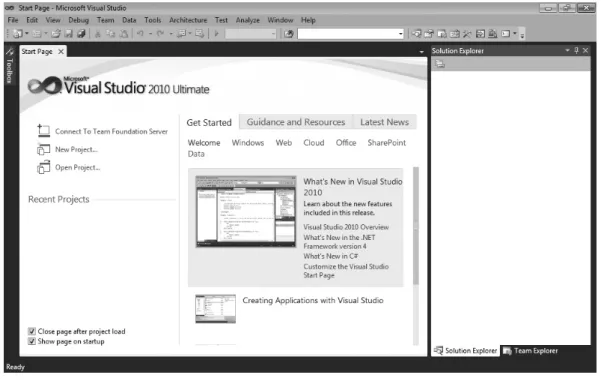Click the Extension Manager toolbar icon

493,34
